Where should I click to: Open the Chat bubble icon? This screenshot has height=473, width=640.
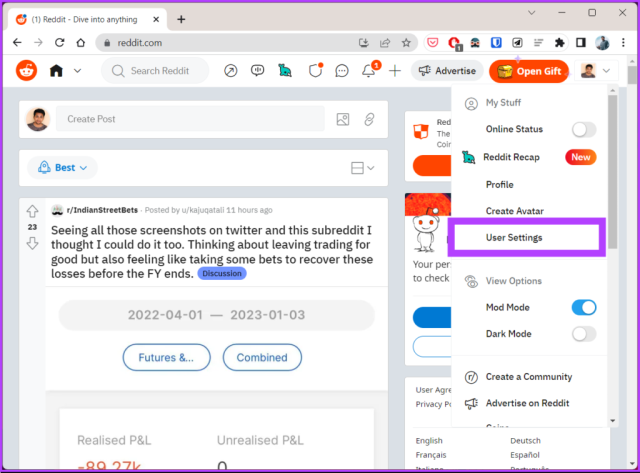[342, 71]
